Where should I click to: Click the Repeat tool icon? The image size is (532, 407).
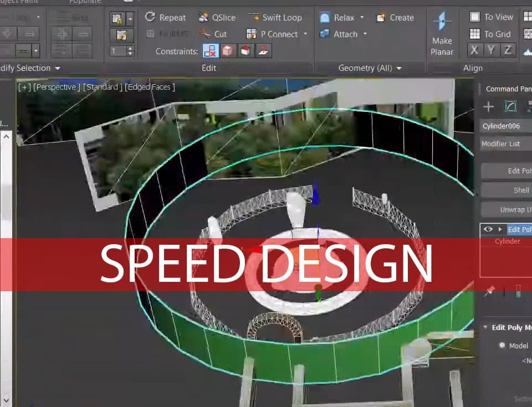tap(150, 17)
